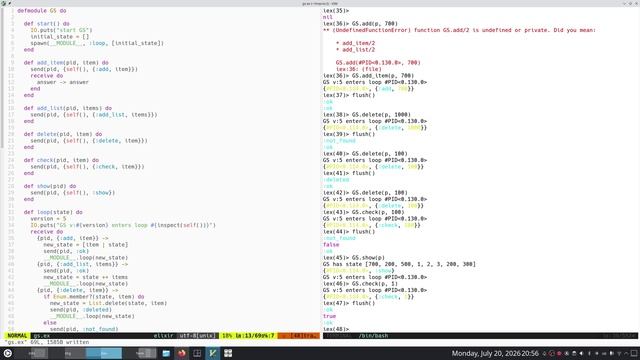Click the 'def loop(state) do' line
This screenshot has width=640, height=360.
[53, 212]
